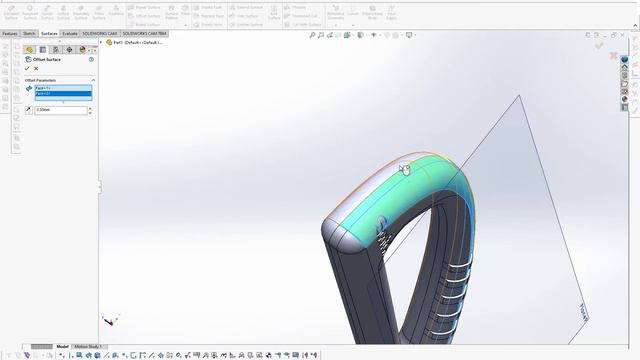Screen dimensions: 640x360
Task: Click the Curves ribbon icon
Action: click(x=353, y=11)
